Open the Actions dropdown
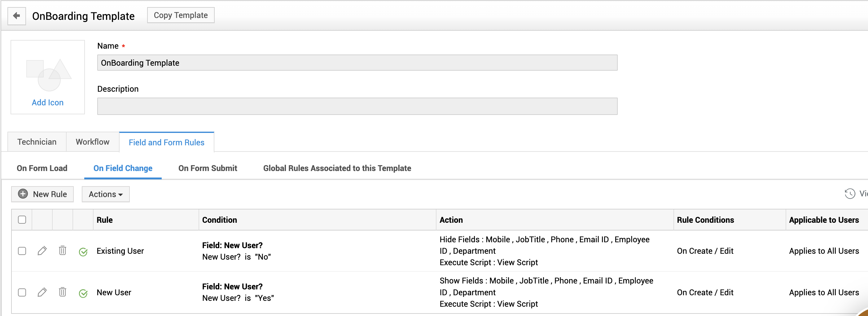 pyautogui.click(x=105, y=194)
